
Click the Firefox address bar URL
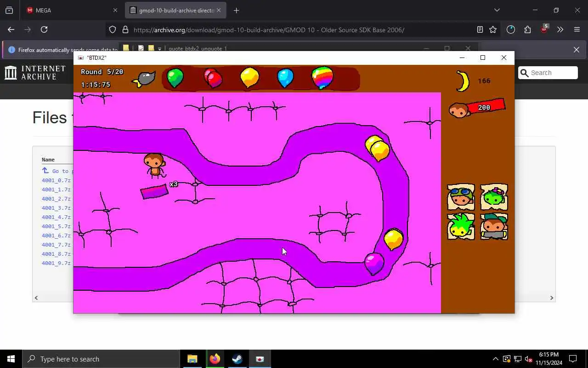(x=269, y=30)
